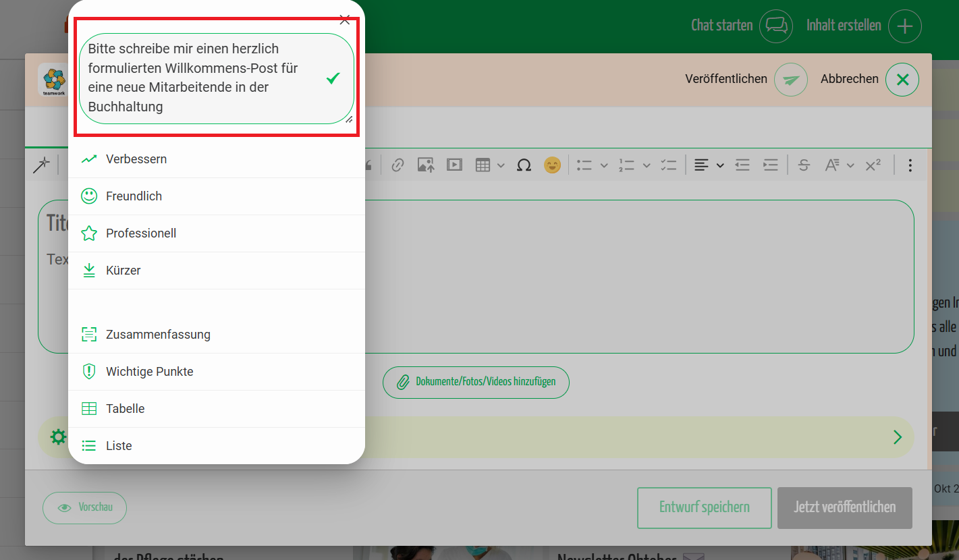Click the image upload icon

click(x=425, y=165)
